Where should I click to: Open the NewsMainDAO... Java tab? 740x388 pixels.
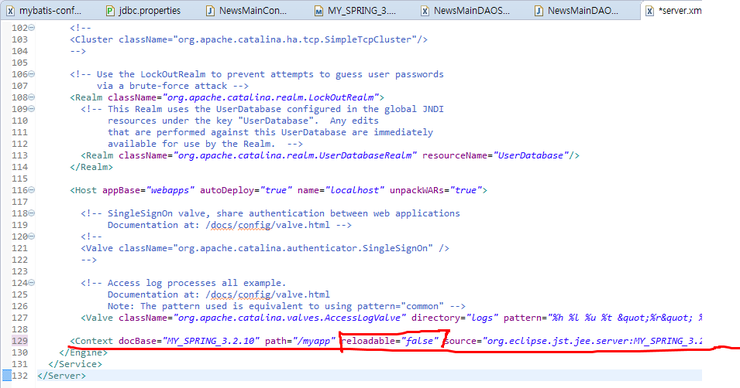coord(576,10)
